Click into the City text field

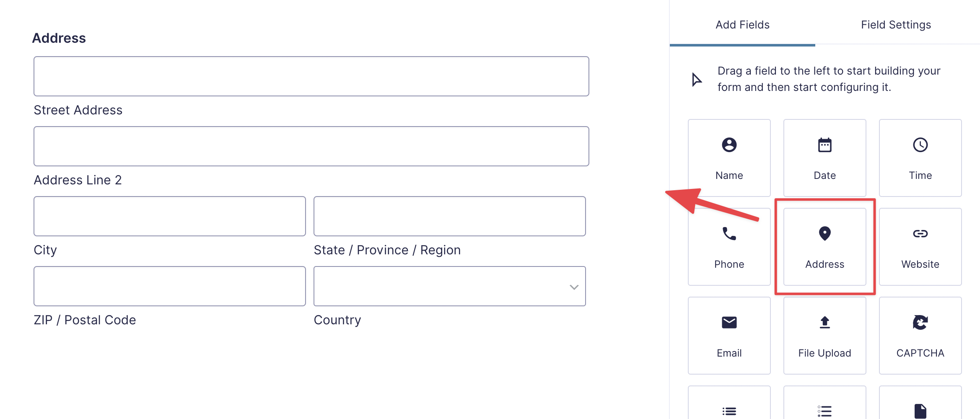tap(169, 216)
